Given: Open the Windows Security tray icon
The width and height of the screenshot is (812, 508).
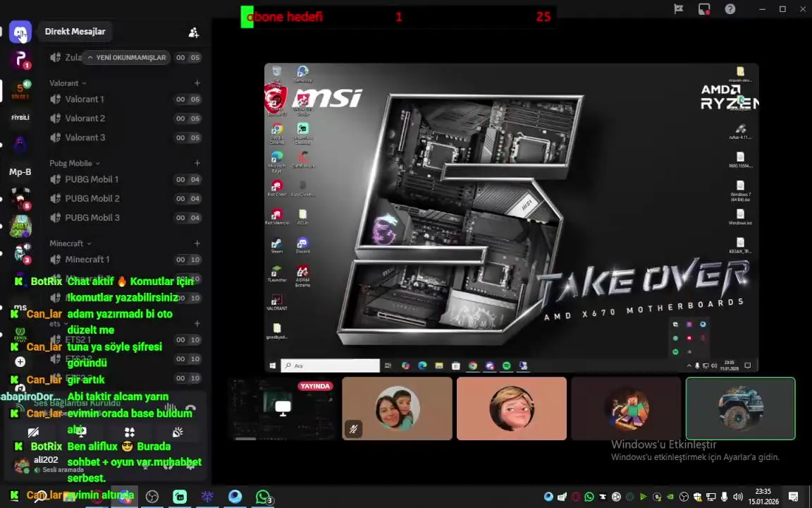Looking at the screenshot, I should (697, 497).
